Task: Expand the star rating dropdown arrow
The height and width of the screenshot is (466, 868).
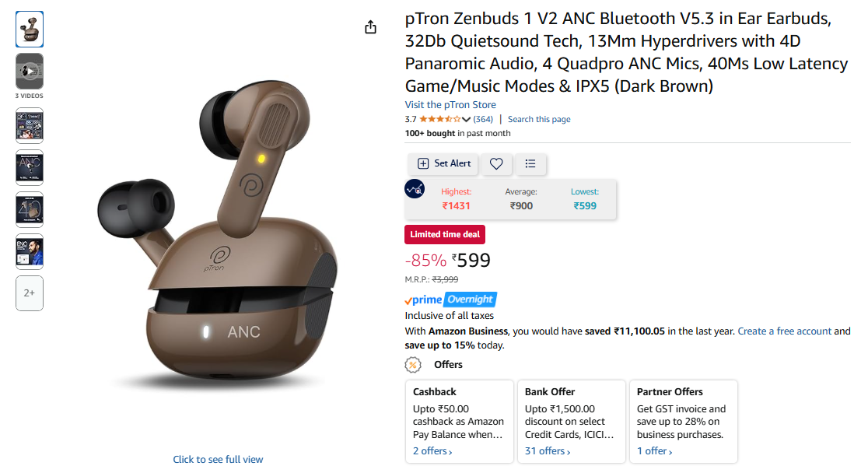Action: (466, 119)
